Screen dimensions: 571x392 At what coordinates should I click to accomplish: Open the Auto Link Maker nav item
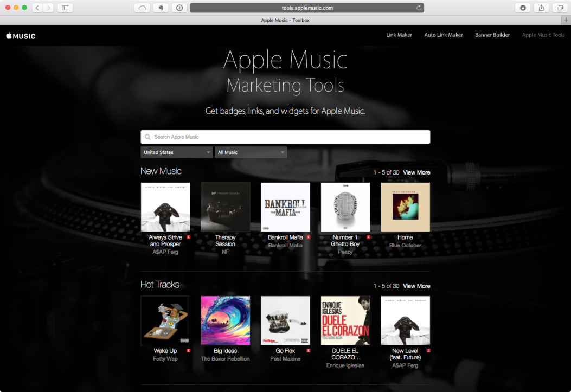click(443, 35)
